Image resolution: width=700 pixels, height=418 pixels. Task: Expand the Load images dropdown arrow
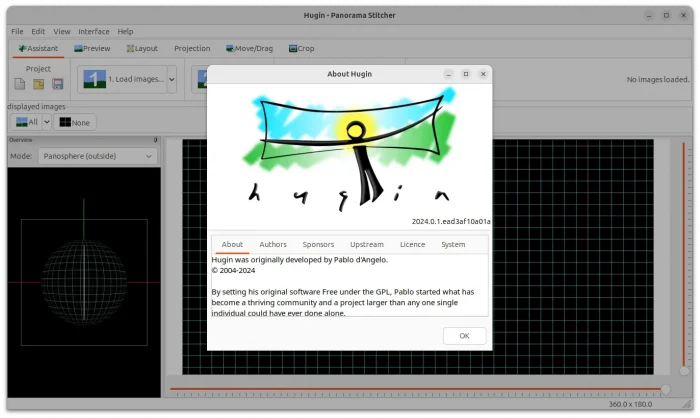[172, 79]
